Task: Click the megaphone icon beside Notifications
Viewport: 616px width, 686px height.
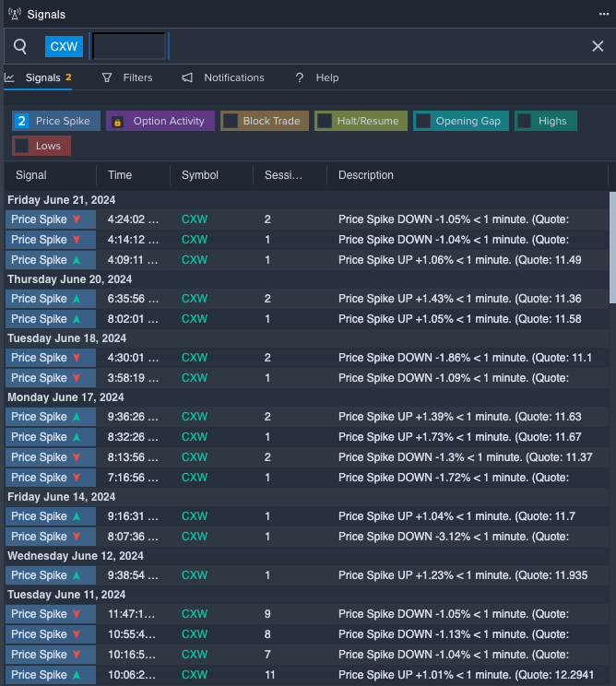Action: point(187,77)
